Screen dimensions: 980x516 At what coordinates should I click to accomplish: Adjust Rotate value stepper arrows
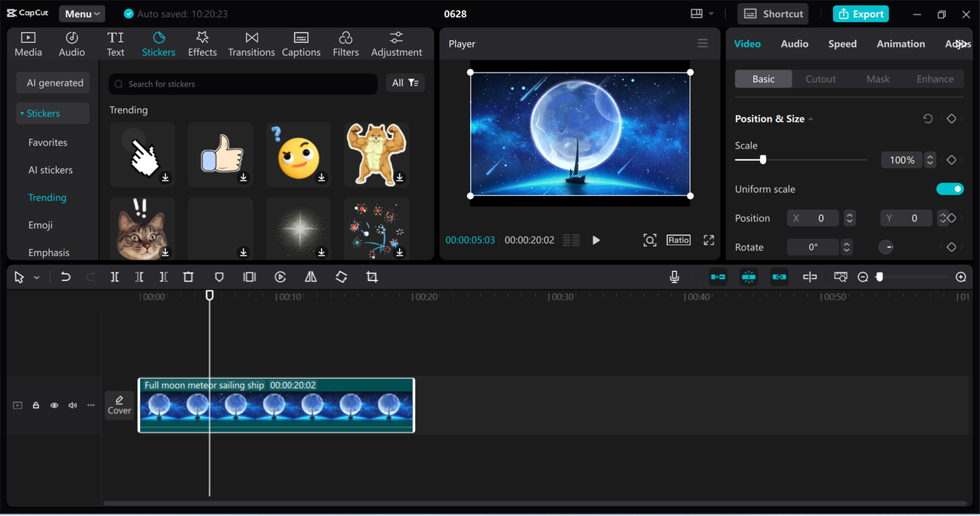pyautogui.click(x=846, y=247)
